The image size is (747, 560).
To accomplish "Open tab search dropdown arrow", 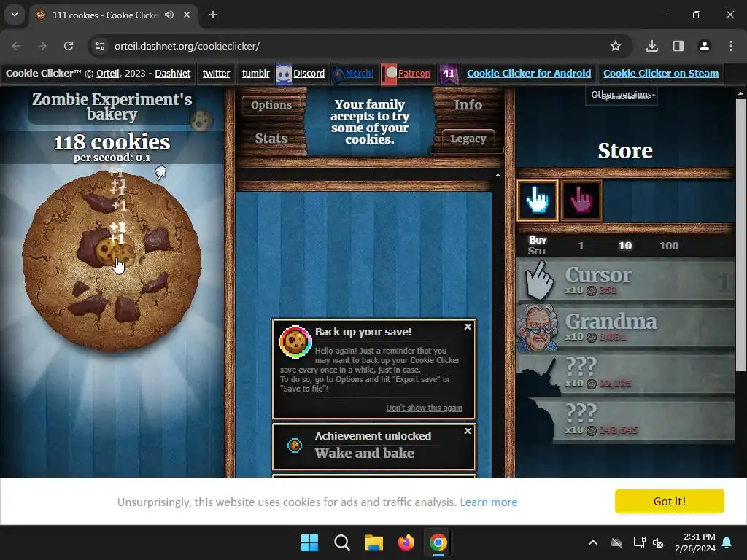I will click(15, 15).
